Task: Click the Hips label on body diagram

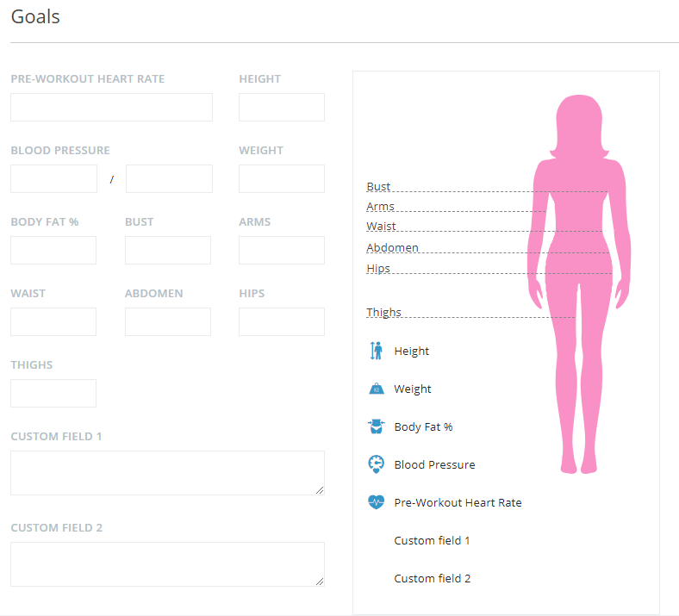Action: (378, 269)
